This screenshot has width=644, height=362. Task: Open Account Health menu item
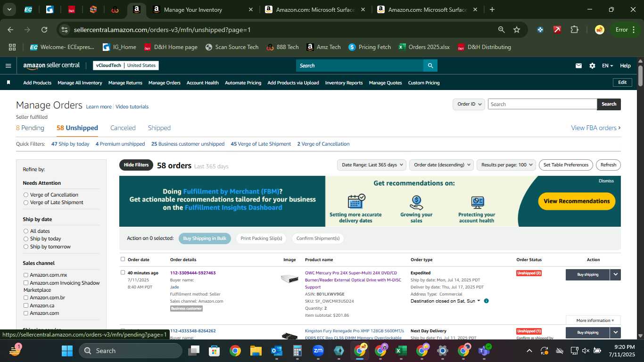203,82
